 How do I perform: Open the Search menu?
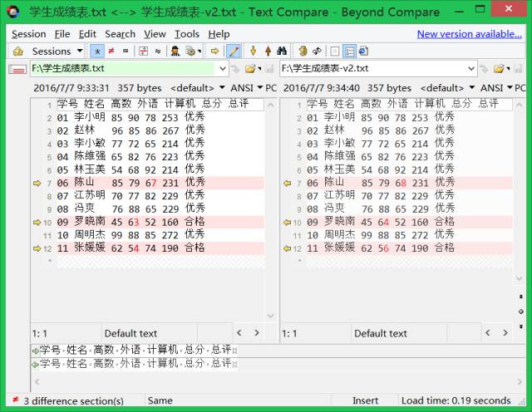(x=120, y=34)
